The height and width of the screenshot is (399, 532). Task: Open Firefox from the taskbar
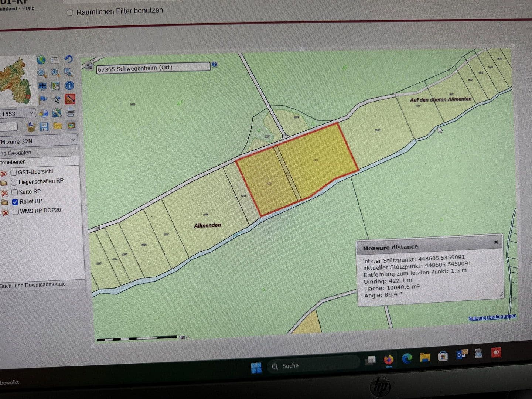tap(388, 359)
